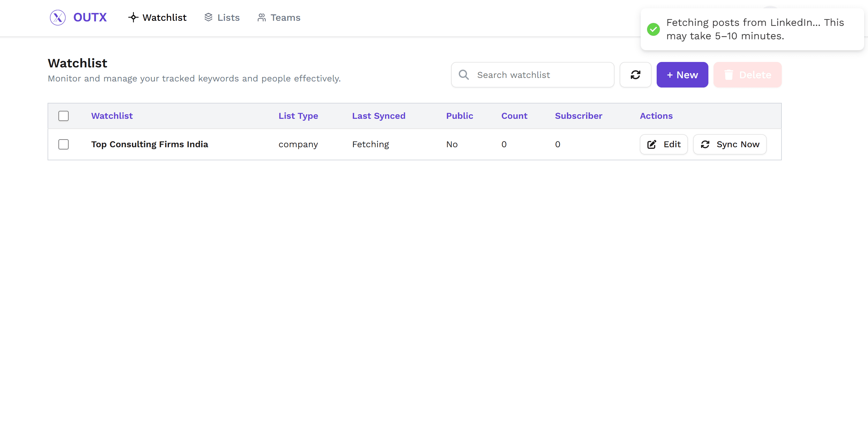Click the Lists layers icon

point(208,17)
